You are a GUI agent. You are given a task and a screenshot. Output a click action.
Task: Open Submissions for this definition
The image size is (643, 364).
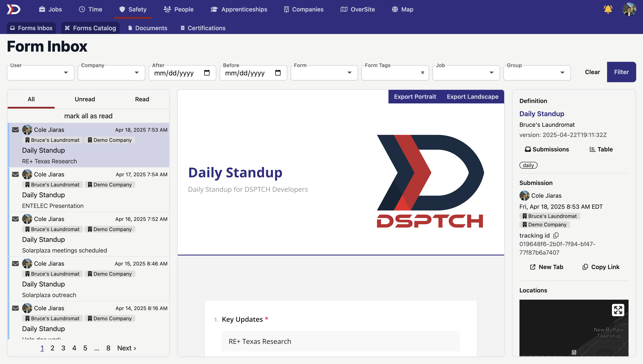click(547, 149)
